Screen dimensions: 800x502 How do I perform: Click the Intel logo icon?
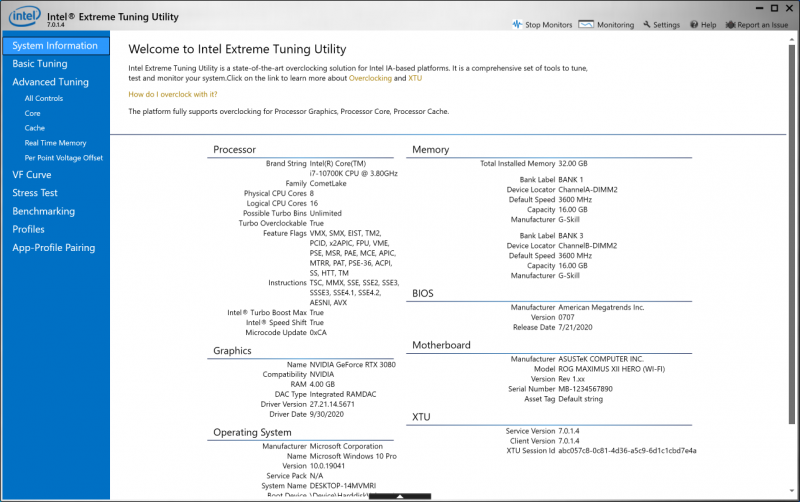tap(24, 16)
